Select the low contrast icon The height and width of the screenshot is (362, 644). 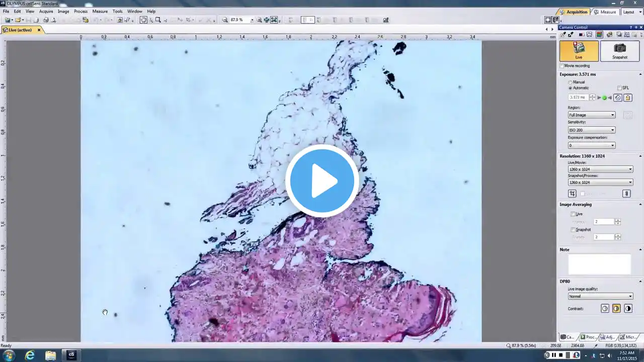[605, 309]
